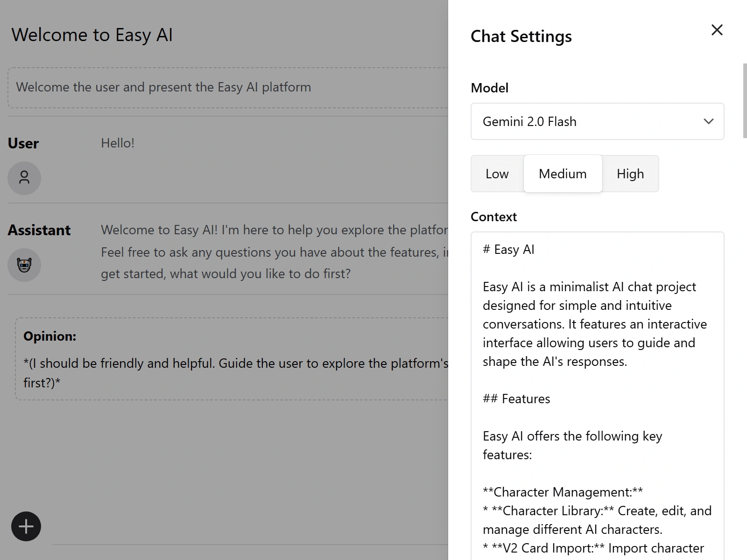Click the 'Context' label
The height and width of the screenshot is (560, 747).
[493, 217]
